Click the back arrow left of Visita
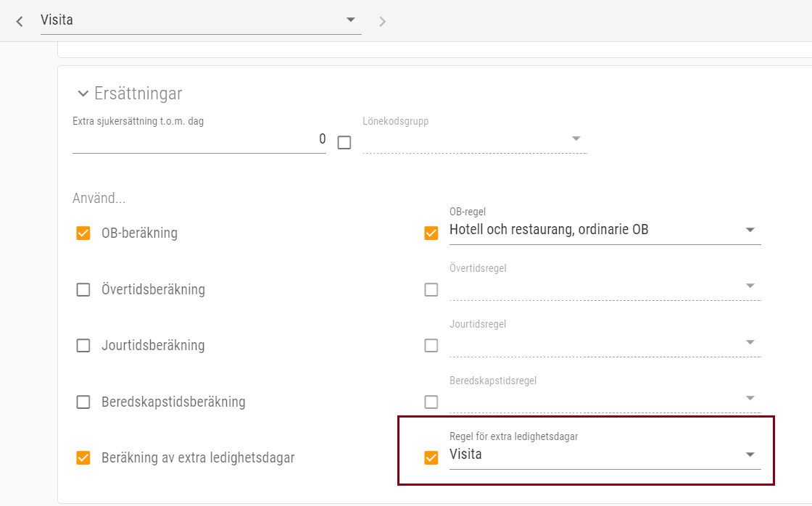The width and height of the screenshot is (812, 506). (20, 22)
